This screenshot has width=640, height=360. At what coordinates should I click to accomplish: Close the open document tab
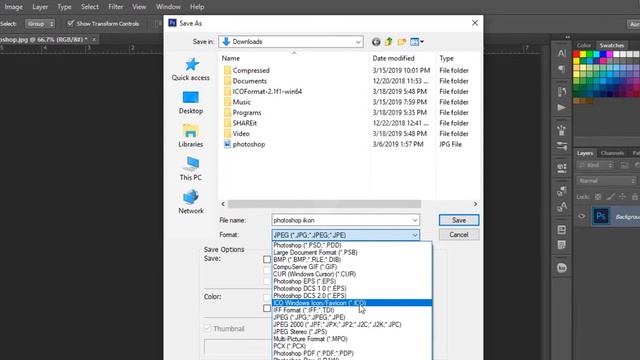point(94,40)
